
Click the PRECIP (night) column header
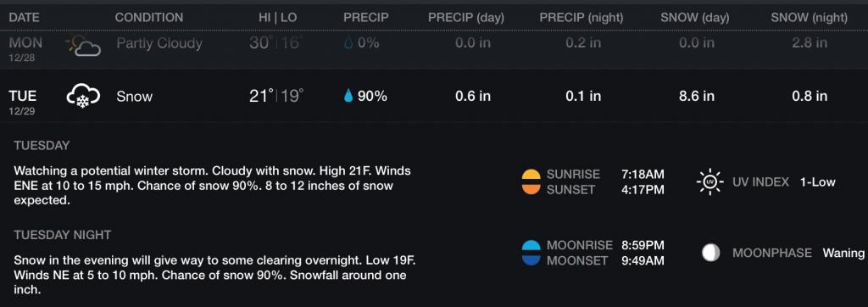pos(581,18)
